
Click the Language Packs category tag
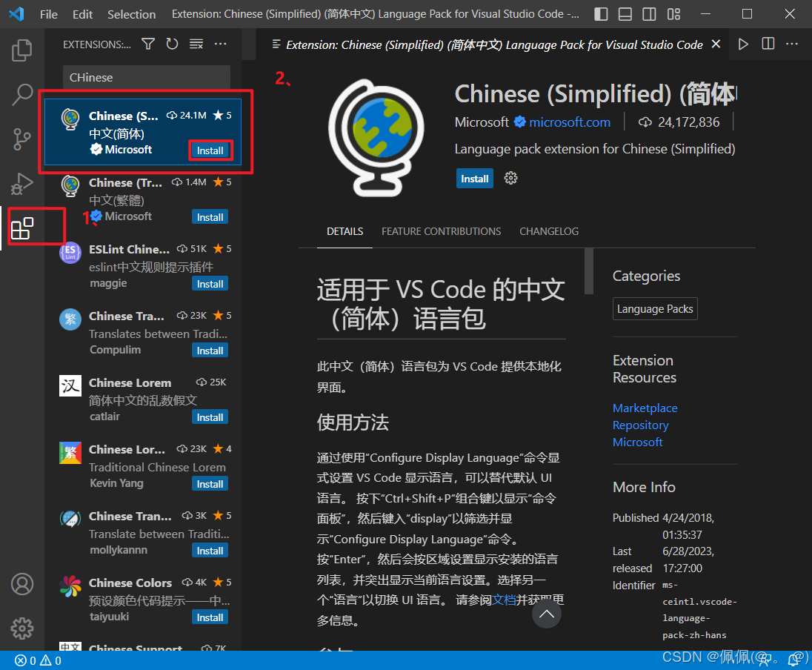point(655,309)
